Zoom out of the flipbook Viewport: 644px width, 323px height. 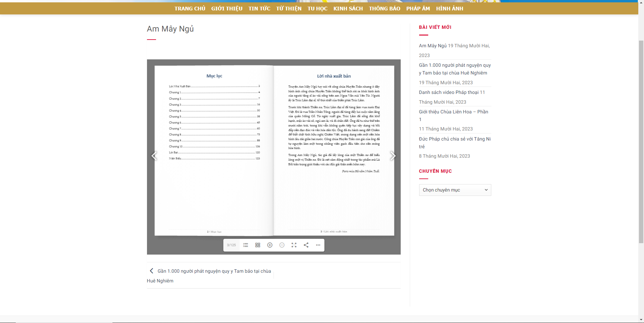pos(282,245)
